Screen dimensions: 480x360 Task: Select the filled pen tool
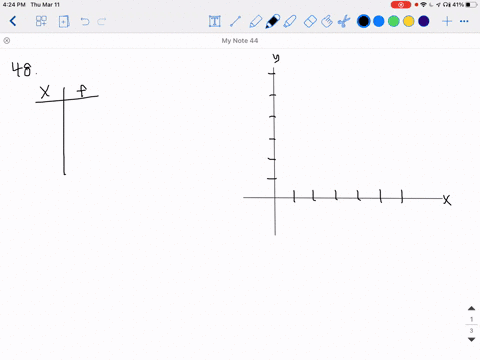272,21
